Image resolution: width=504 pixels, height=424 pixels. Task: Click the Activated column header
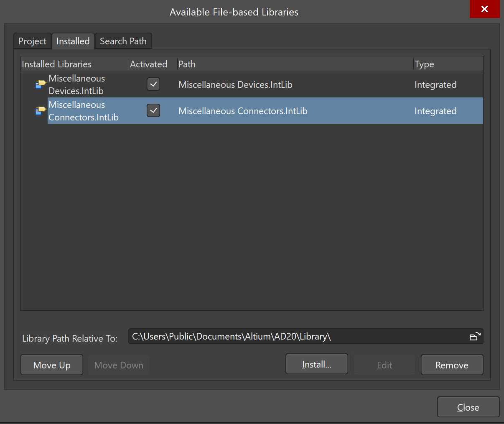pyautogui.click(x=153, y=64)
